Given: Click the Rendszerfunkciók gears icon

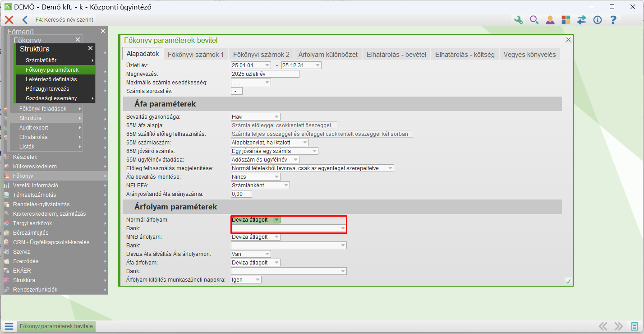Looking at the screenshot, I should [6, 290].
